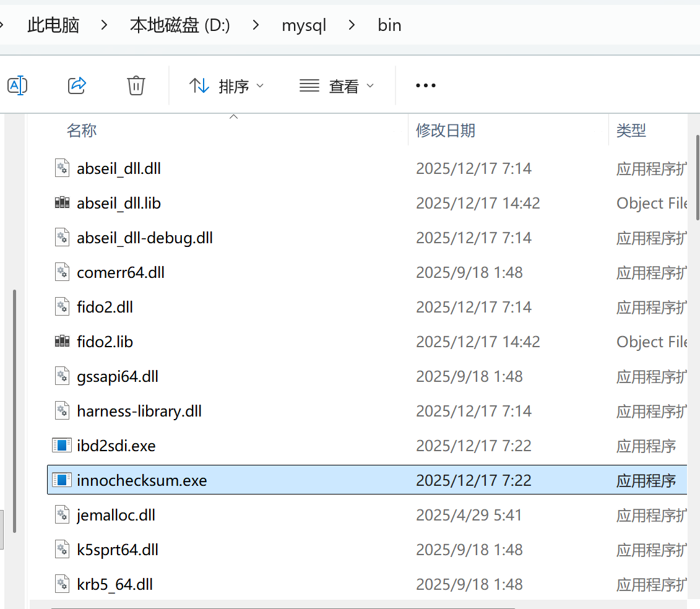
Task: Select the fido2.dll file icon
Action: point(62,307)
